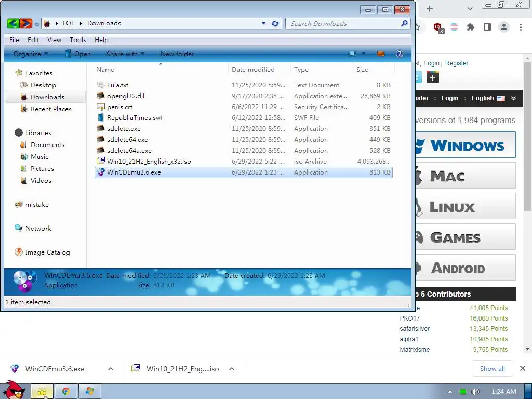This screenshot has width=532, height=399.
Task: Open the view options dropdown arrow
Action: 363,54
